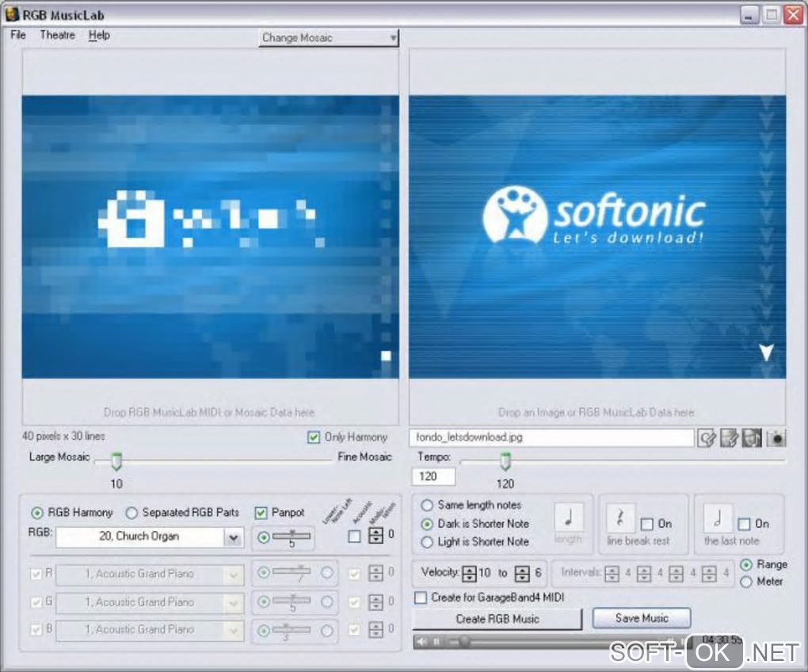
Task: Toggle the B channel checkbox
Action: pos(36,630)
